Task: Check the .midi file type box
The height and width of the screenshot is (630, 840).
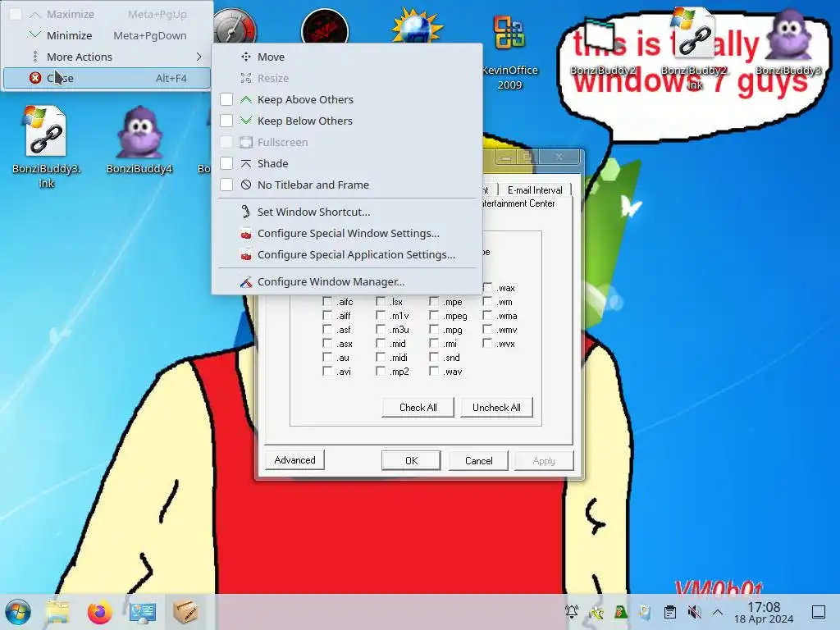Action: click(381, 358)
